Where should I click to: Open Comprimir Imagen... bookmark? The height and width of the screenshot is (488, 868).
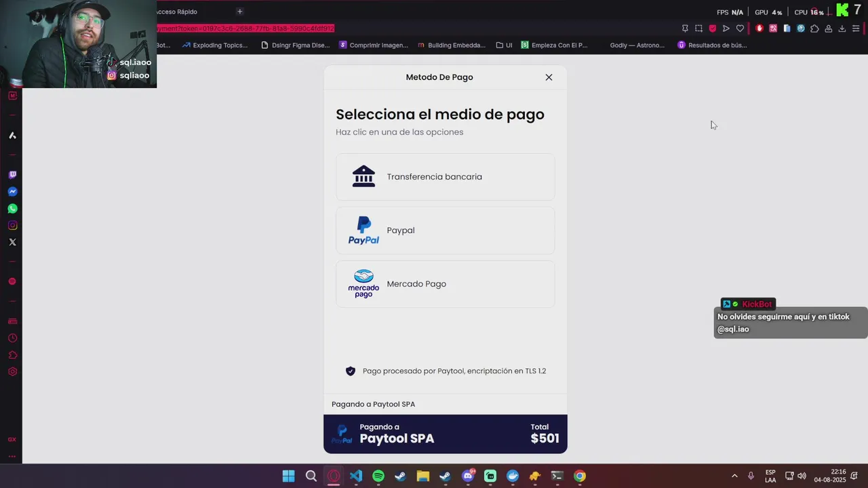(x=374, y=45)
